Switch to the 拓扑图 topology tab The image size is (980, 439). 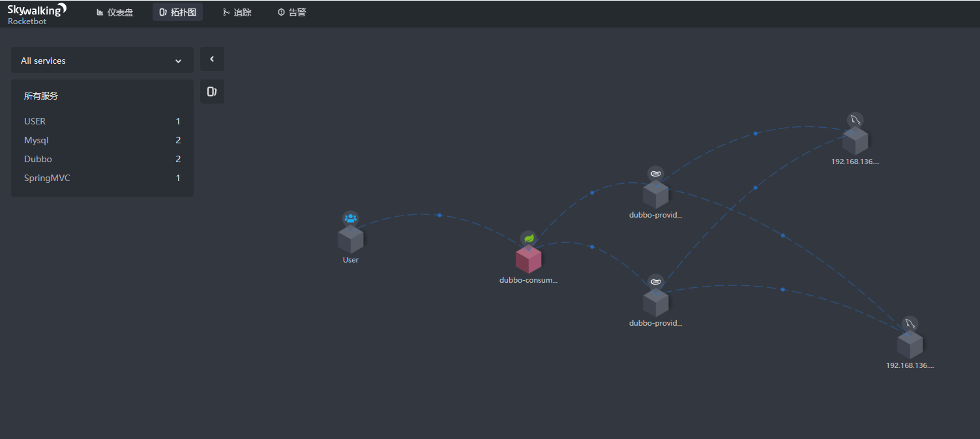[177, 12]
